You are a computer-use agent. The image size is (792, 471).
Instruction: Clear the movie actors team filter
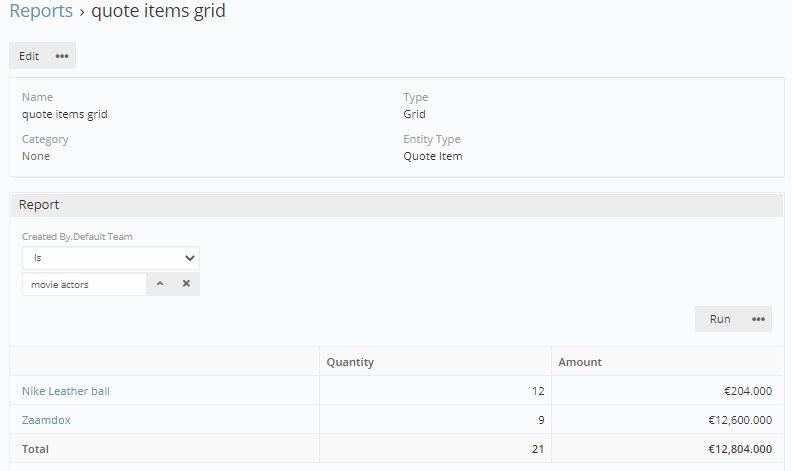pyautogui.click(x=186, y=284)
